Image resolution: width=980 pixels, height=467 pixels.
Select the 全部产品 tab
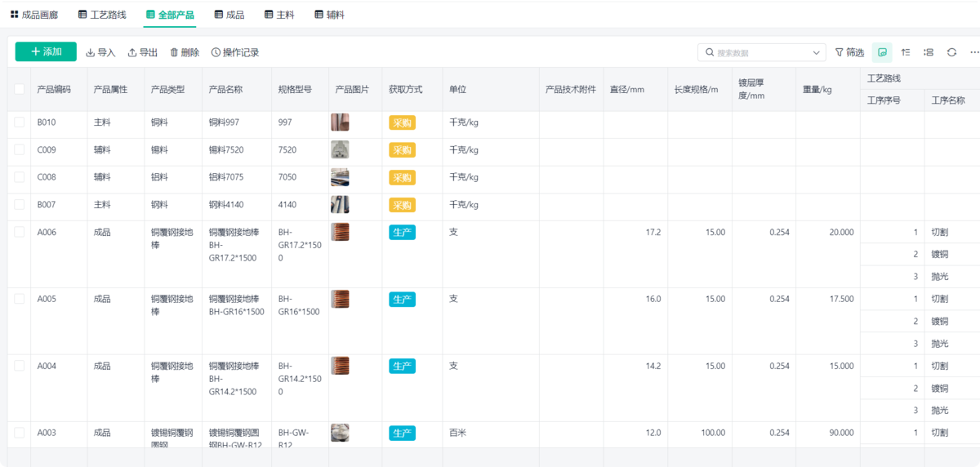170,15
